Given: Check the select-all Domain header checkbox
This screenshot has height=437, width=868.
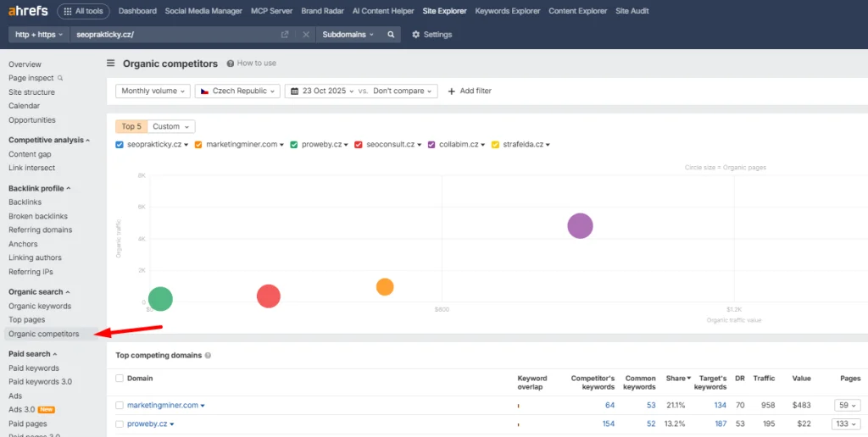Looking at the screenshot, I should pyautogui.click(x=120, y=379).
